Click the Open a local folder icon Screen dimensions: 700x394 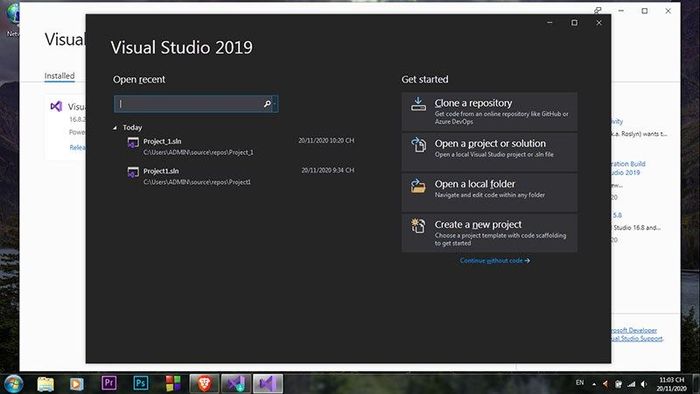418,186
